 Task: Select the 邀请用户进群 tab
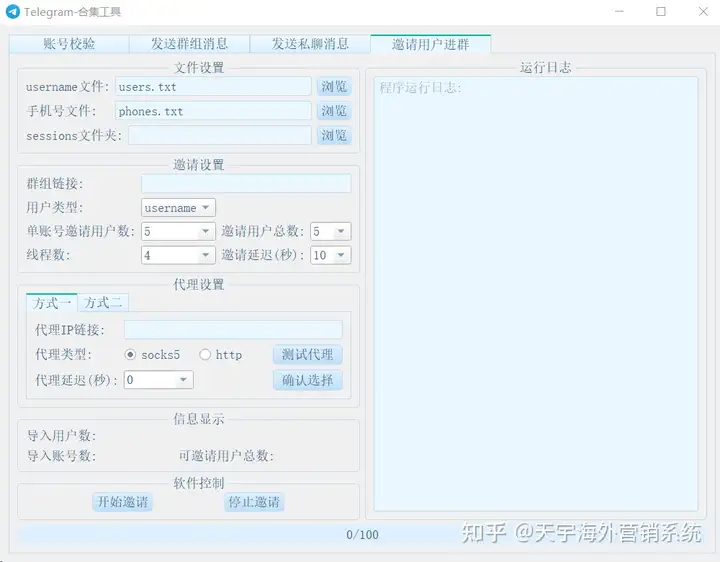[430, 44]
